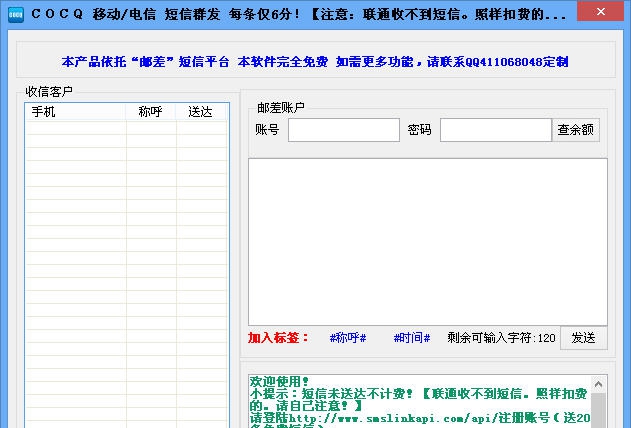Screen dimensions: 631x428
Task: Insert the #时间# tag
Action: coord(412,338)
